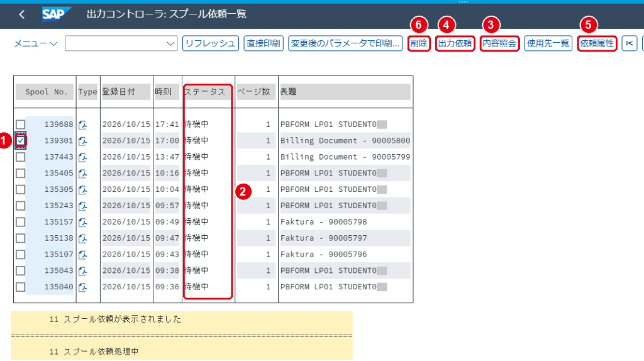The image size is (644, 361).
Task: Select checkbox for spool 135243
Action: tap(21, 206)
